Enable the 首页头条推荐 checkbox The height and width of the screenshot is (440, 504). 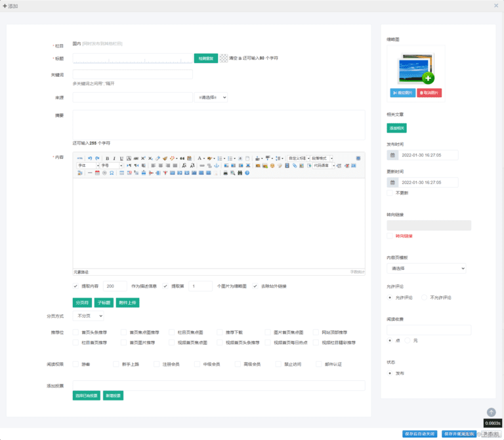75,332
